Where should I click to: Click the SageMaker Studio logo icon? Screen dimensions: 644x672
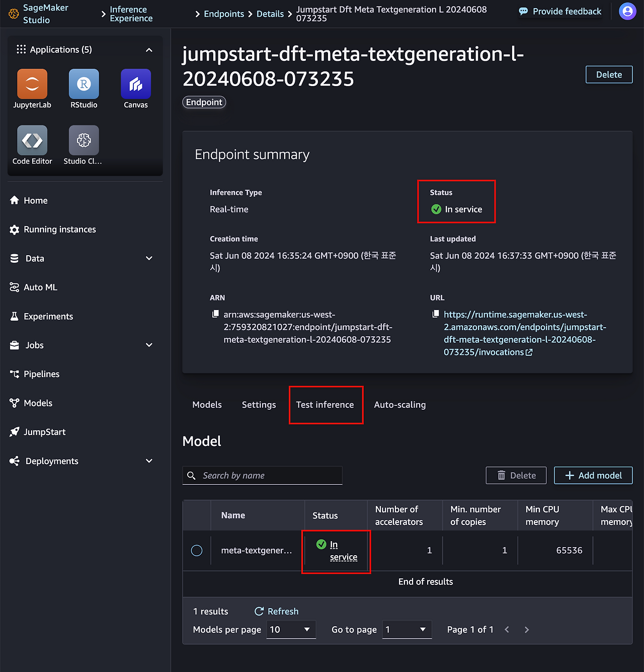(x=14, y=14)
